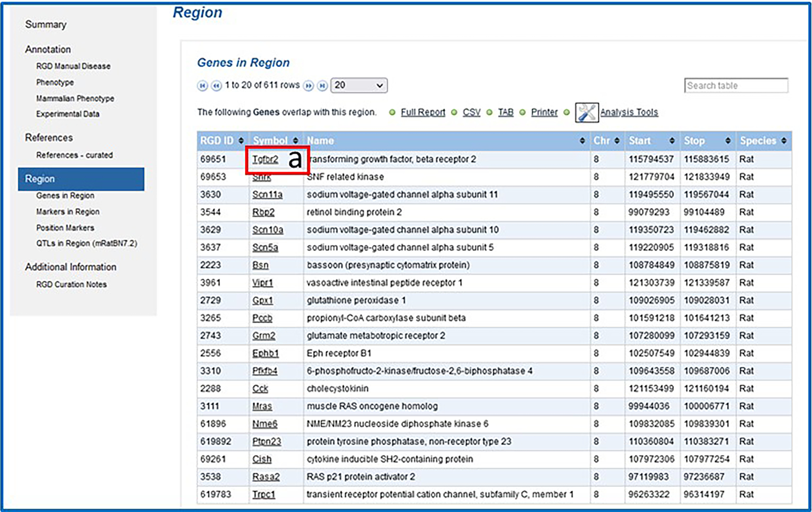Viewport: 812px width, 512px height.
Task: Download the CSV export
Action: pyautogui.click(x=471, y=112)
